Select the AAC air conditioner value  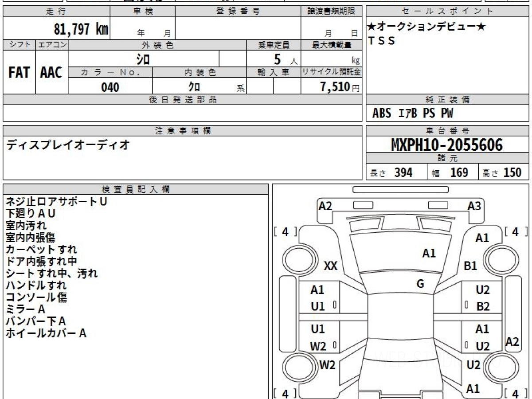click(51, 73)
